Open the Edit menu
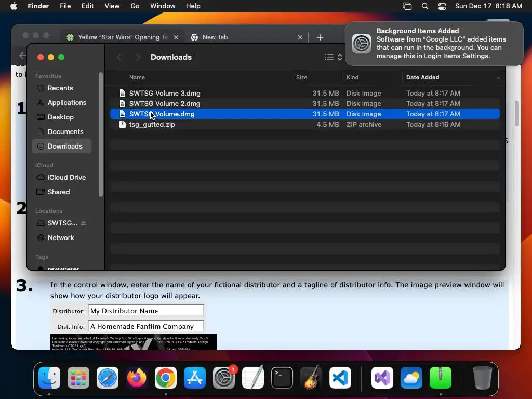The height and width of the screenshot is (399, 532). click(87, 6)
